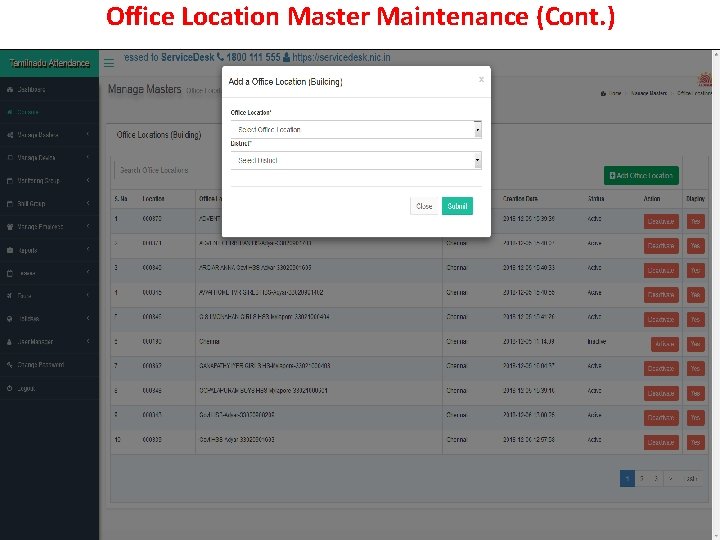Click the User Manager person icon
The image size is (720, 540).
coord(10,342)
